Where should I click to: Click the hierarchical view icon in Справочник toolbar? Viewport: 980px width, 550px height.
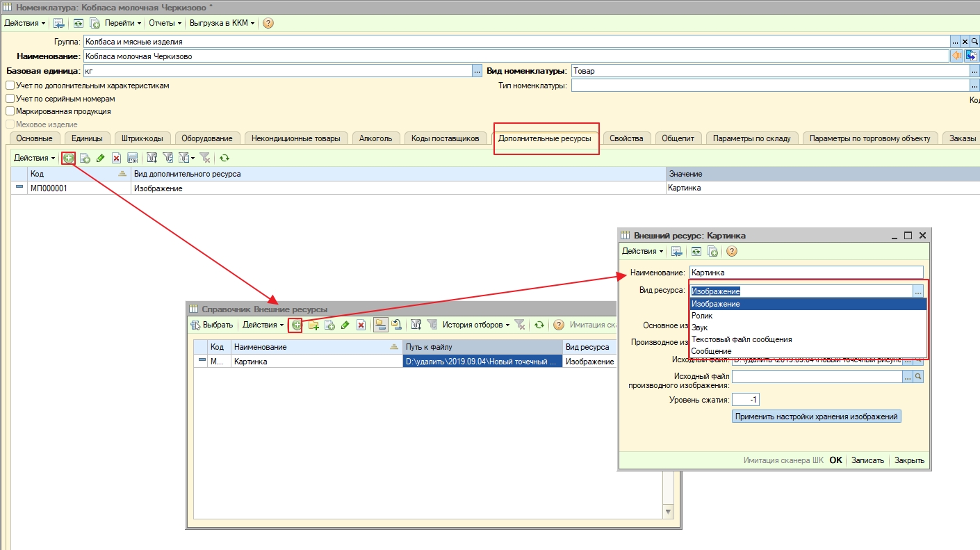(379, 325)
